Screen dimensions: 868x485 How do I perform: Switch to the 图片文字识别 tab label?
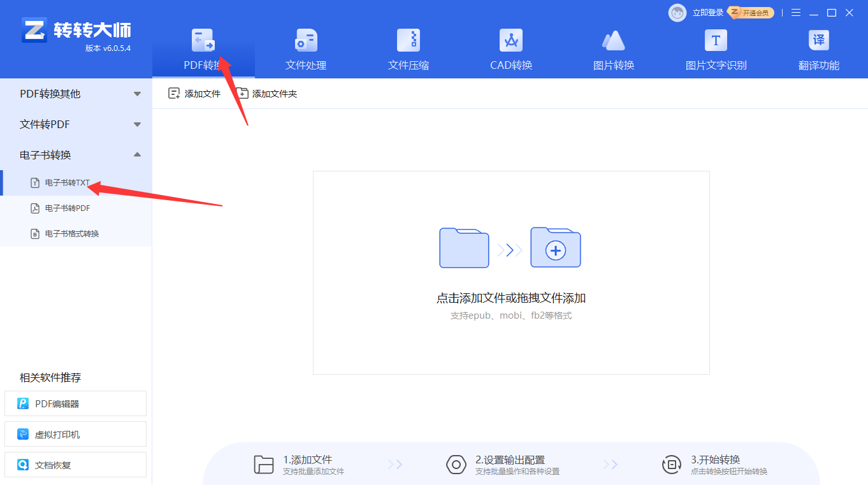[716, 65]
